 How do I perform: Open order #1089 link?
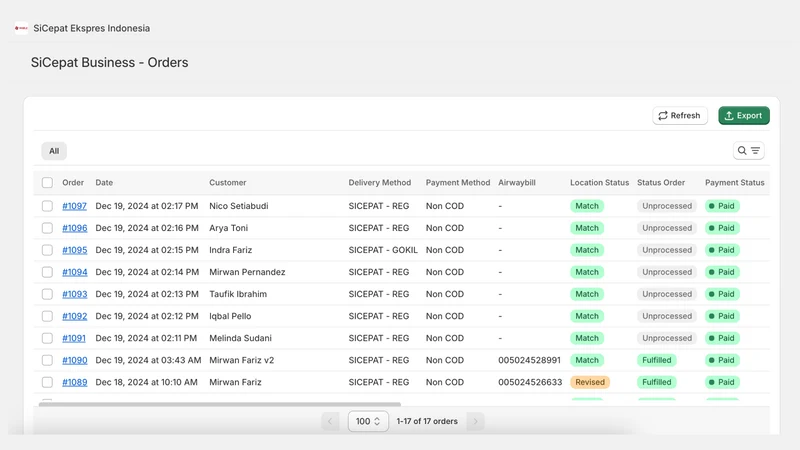[x=74, y=382]
